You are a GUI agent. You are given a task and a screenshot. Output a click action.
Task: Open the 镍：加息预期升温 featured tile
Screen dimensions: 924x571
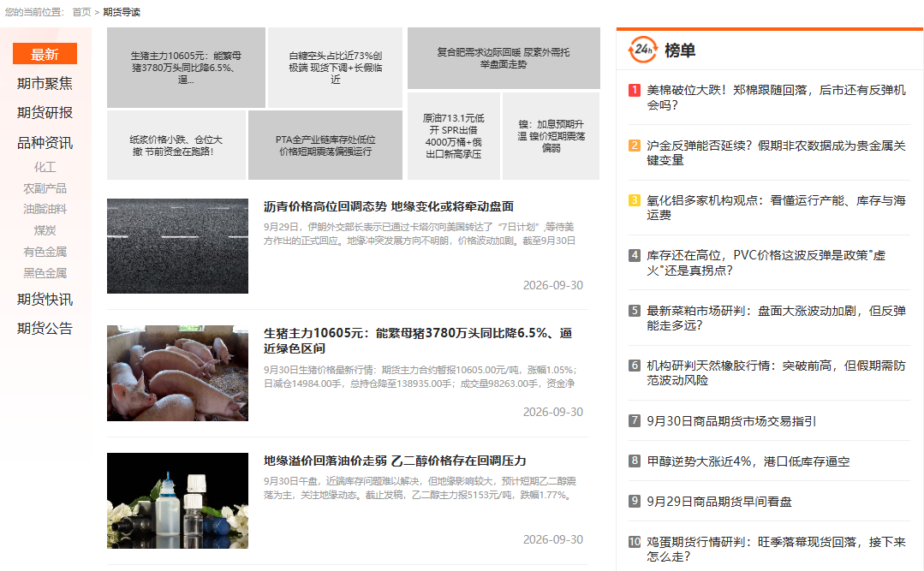point(551,136)
